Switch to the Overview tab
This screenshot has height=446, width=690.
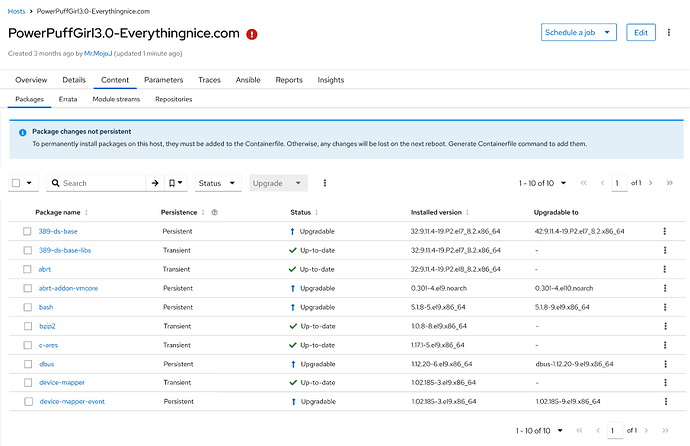(x=31, y=80)
